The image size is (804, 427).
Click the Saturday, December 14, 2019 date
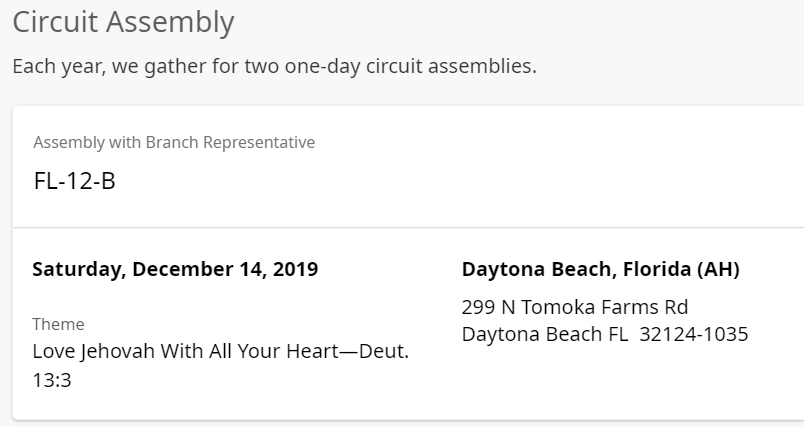(x=175, y=269)
